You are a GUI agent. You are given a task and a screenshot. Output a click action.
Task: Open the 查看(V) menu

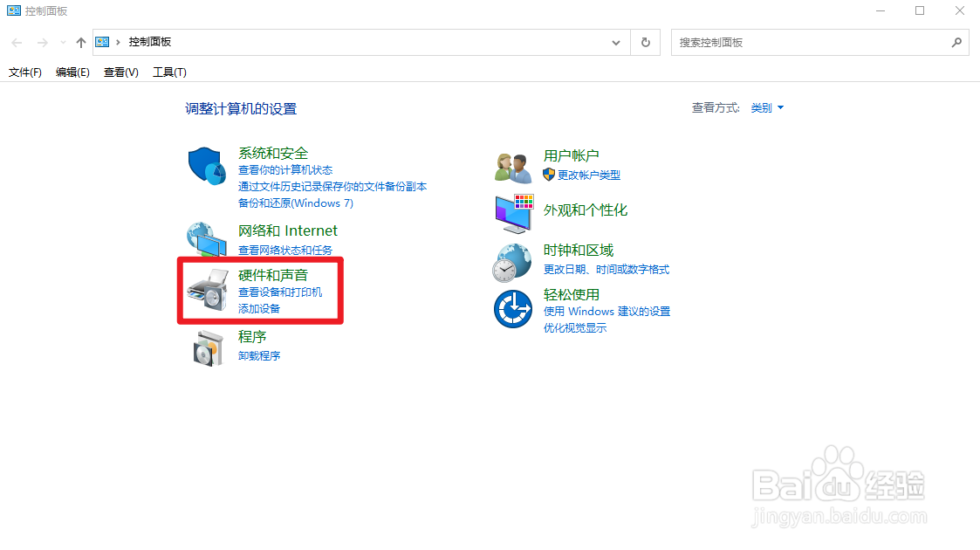121,72
